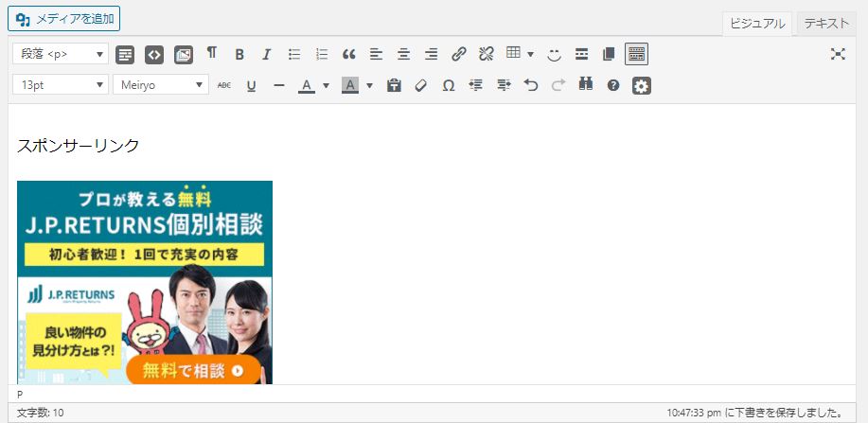Image resolution: width=868 pixels, height=423 pixels.
Task: Center align the text
Action: 404,54
